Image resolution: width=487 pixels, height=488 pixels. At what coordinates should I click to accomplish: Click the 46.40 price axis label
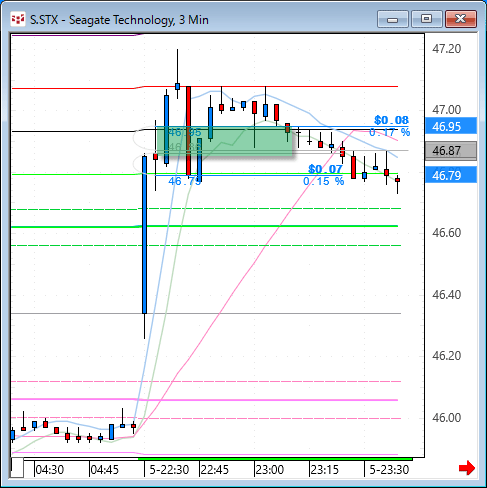446,295
